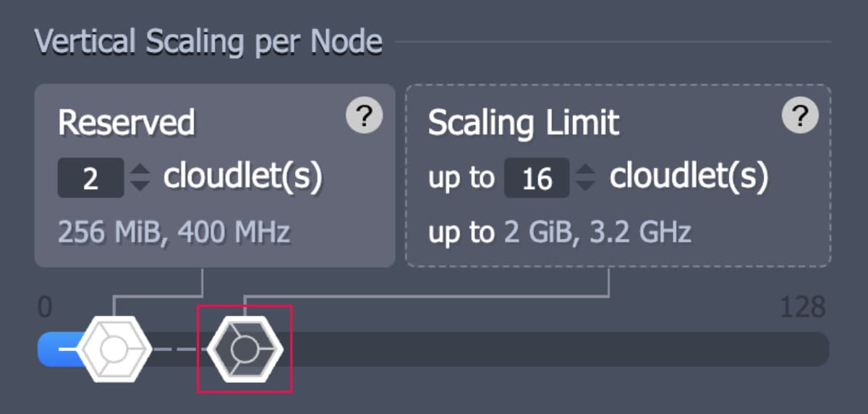
Task: Click the 128 maximum label above the slider
Action: tap(802, 308)
